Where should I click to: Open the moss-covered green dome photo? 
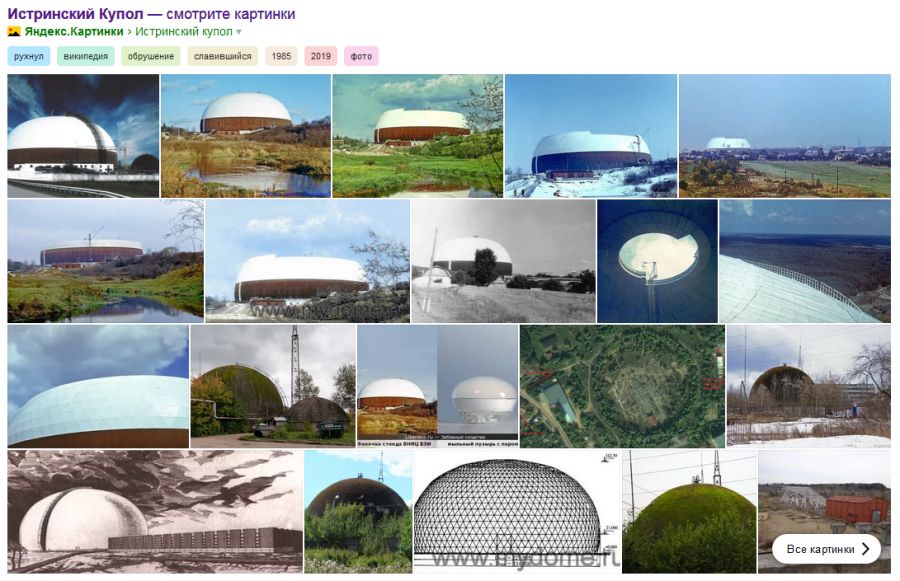(689, 510)
